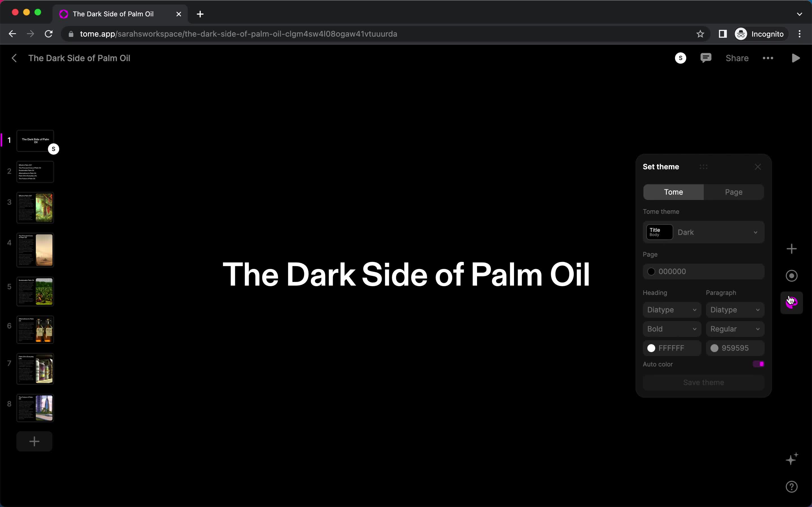Click the add new slide icon
This screenshot has width=812, height=507.
pyautogui.click(x=33, y=442)
